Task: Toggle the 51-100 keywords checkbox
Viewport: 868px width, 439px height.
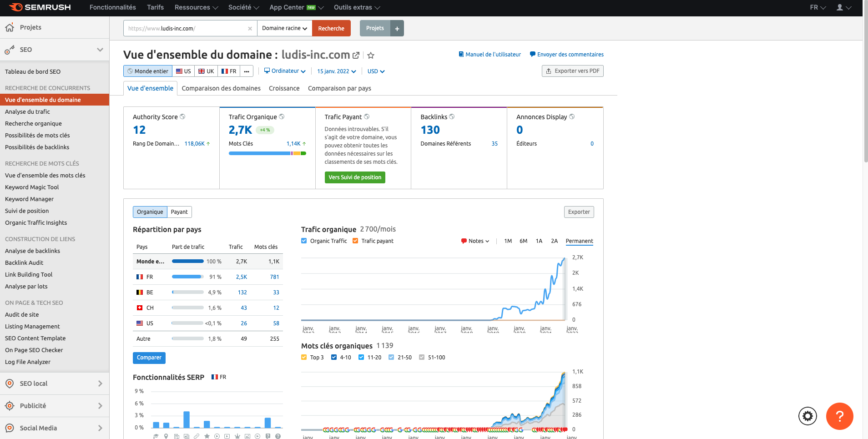Action: click(422, 358)
